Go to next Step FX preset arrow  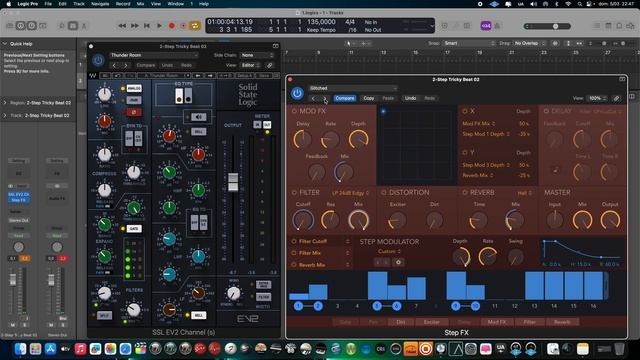tap(325, 98)
